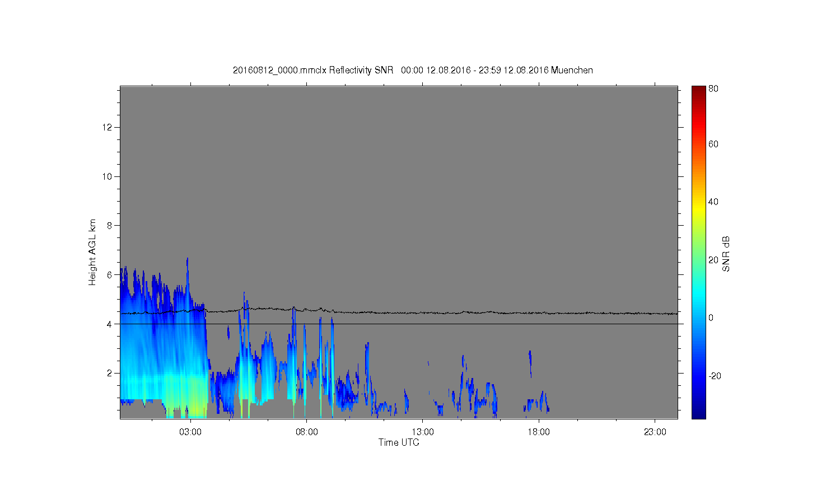
Task: Click the 08:00 time tick label
Action: click(x=307, y=432)
